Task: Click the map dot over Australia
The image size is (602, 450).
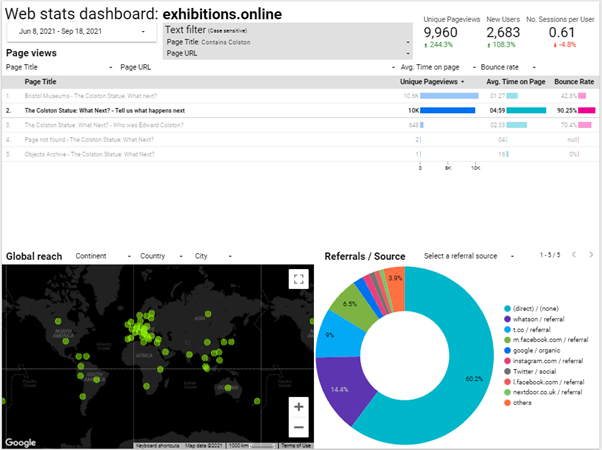Action: [228, 388]
